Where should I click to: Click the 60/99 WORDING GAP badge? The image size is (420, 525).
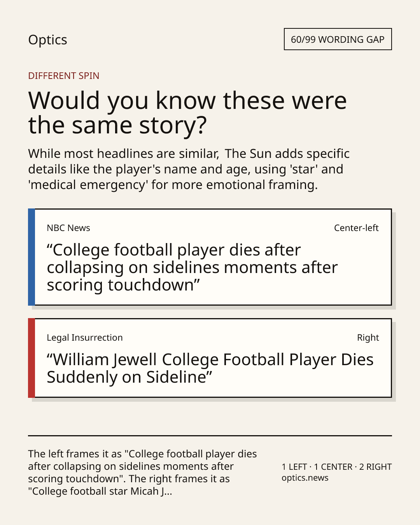click(x=338, y=39)
